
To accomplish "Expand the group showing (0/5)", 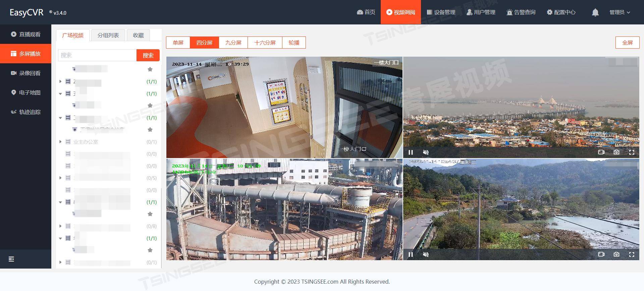I will point(60,178).
